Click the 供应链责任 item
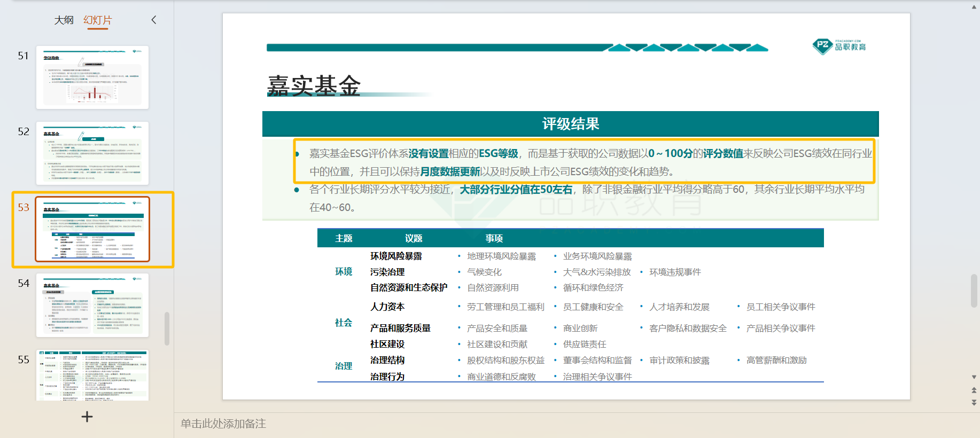Screen dimensions: 980x438 tap(585, 345)
